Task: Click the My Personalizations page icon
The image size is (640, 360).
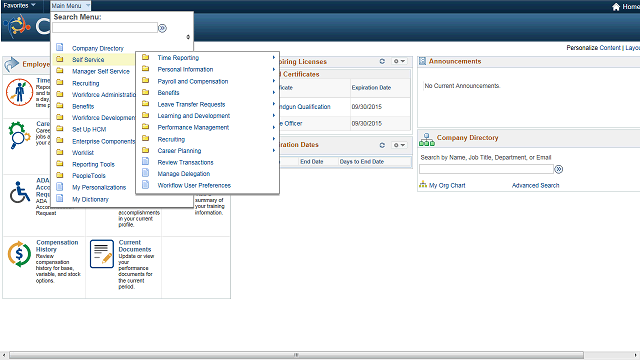Action: 60,187
